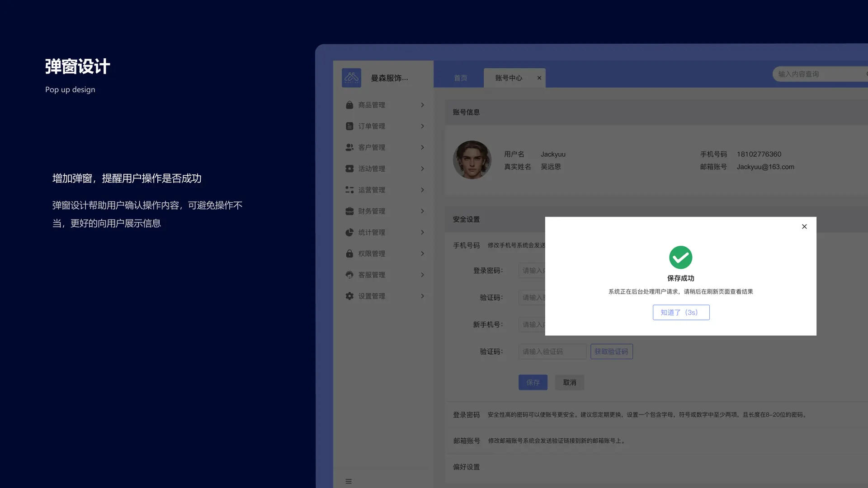Expand the 设置管理 chevron

pos(423,296)
